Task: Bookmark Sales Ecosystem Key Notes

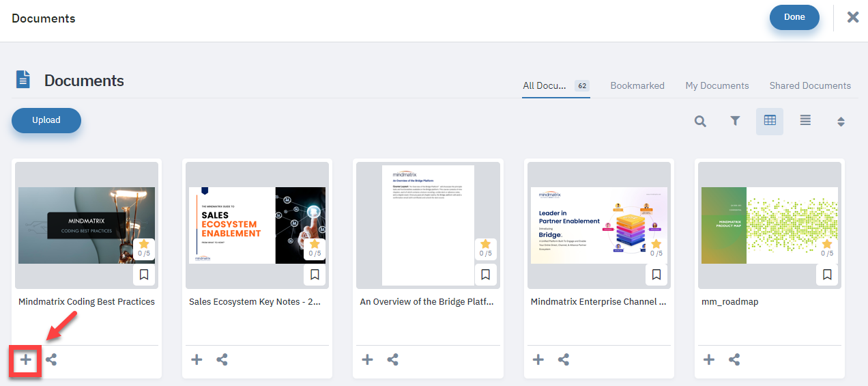Action: point(315,275)
